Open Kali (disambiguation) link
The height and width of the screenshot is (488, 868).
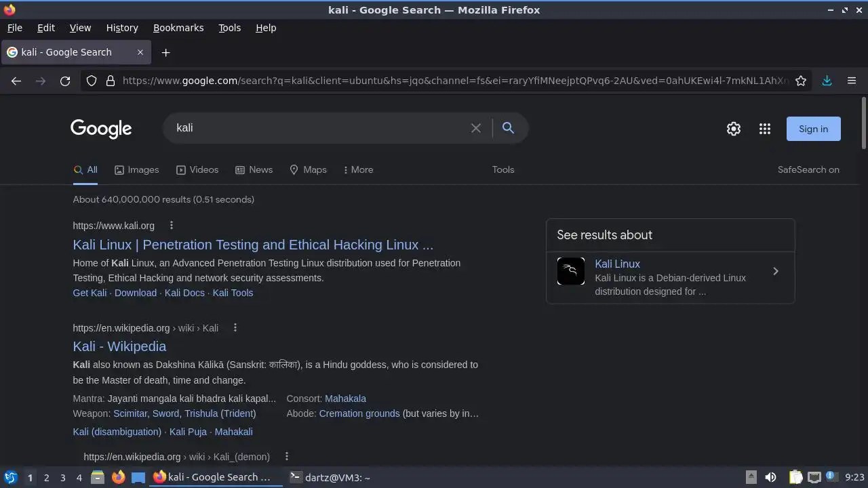[117, 432]
